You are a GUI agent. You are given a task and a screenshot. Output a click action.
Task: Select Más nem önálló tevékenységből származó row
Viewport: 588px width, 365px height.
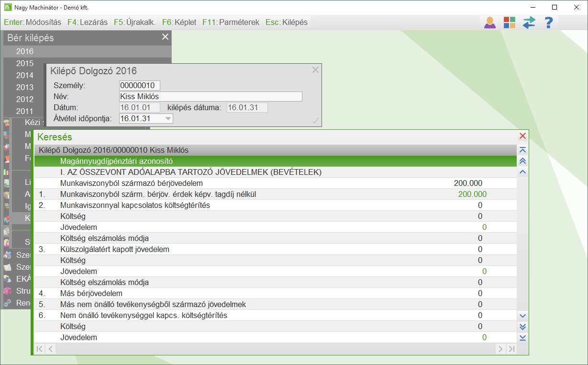click(x=276, y=304)
